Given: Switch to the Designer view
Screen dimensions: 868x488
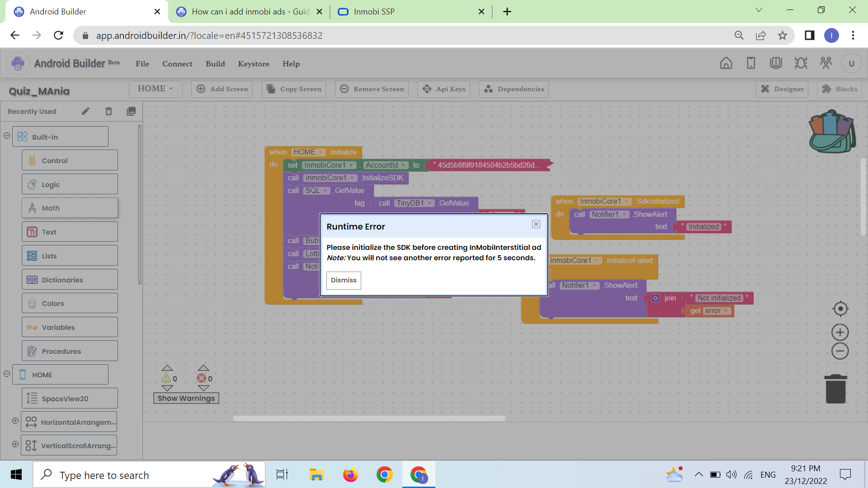Looking at the screenshot, I should [782, 89].
